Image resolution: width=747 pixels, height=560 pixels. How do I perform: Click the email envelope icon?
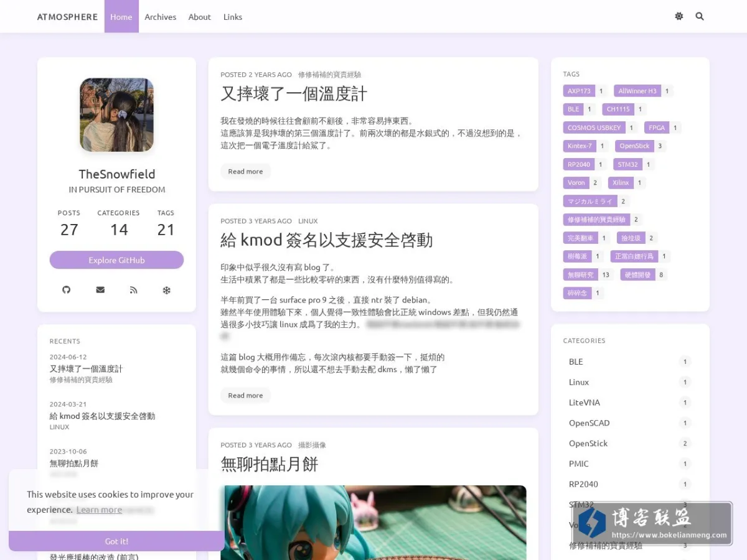coord(100,290)
